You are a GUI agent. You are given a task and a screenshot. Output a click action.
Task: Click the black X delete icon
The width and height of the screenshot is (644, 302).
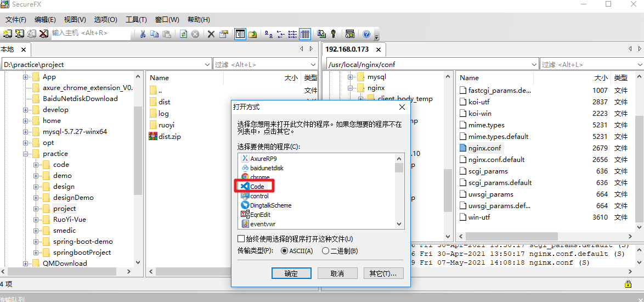[211, 34]
